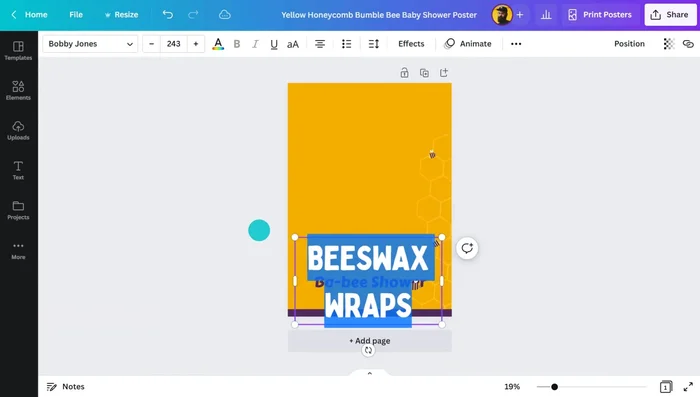Duplicate the page icon
Viewport: 700px width, 397px height.
coord(424,73)
